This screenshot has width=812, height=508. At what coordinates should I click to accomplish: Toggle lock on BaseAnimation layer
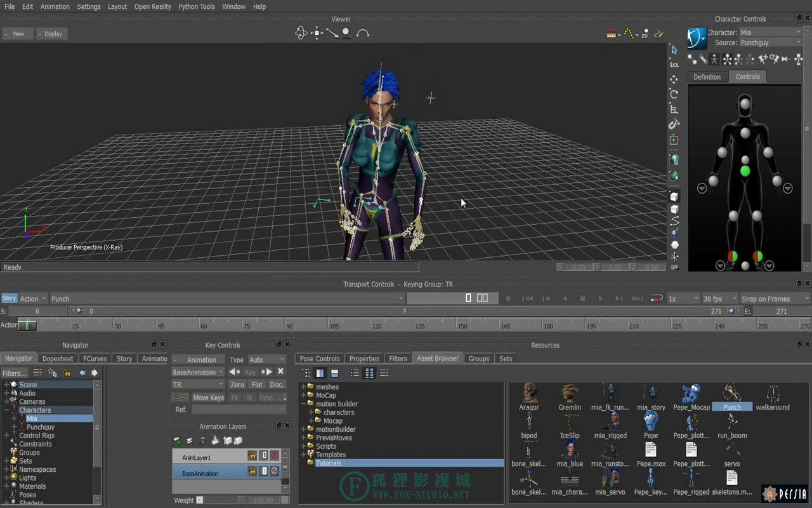coord(252,471)
